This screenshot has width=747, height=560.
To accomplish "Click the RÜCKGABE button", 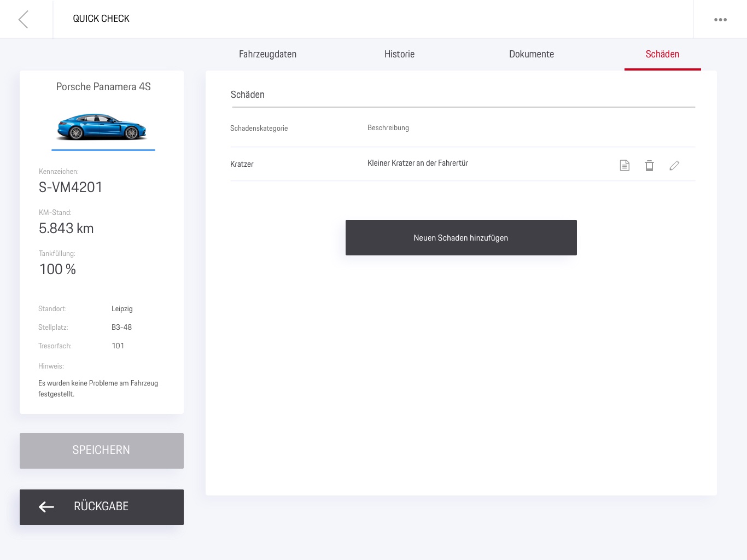I will [x=102, y=507].
